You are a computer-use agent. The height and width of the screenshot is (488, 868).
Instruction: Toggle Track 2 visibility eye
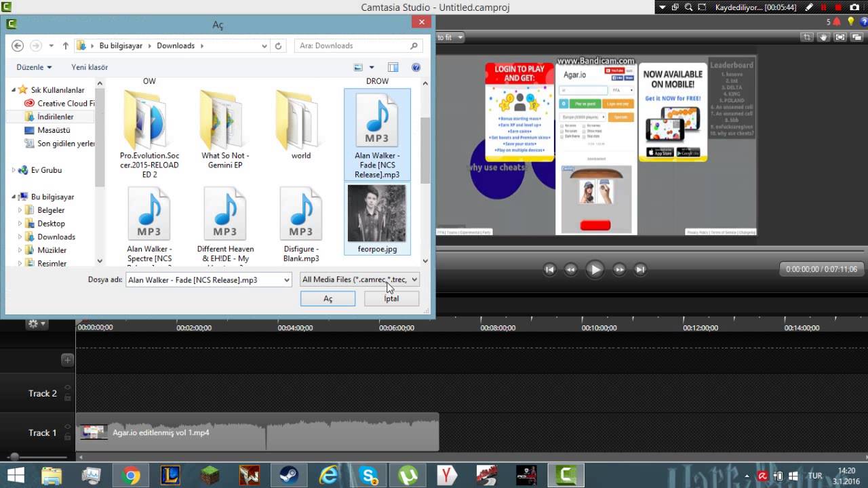(67, 388)
